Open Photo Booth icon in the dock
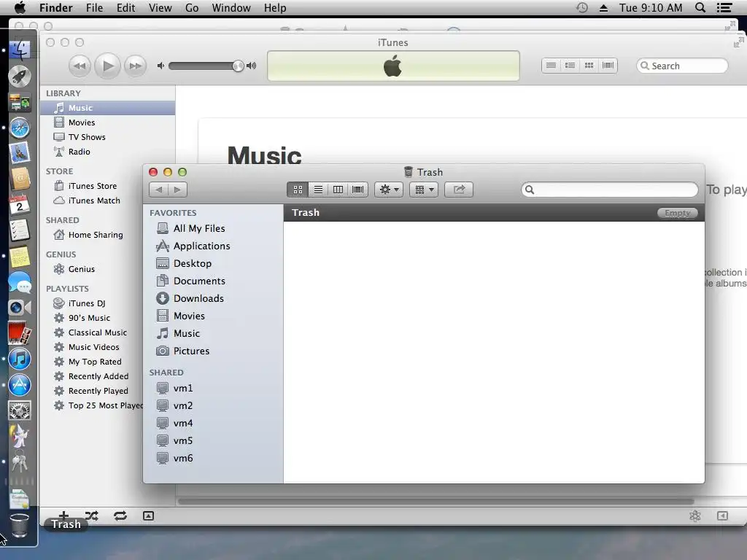 [x=20, y=333]
